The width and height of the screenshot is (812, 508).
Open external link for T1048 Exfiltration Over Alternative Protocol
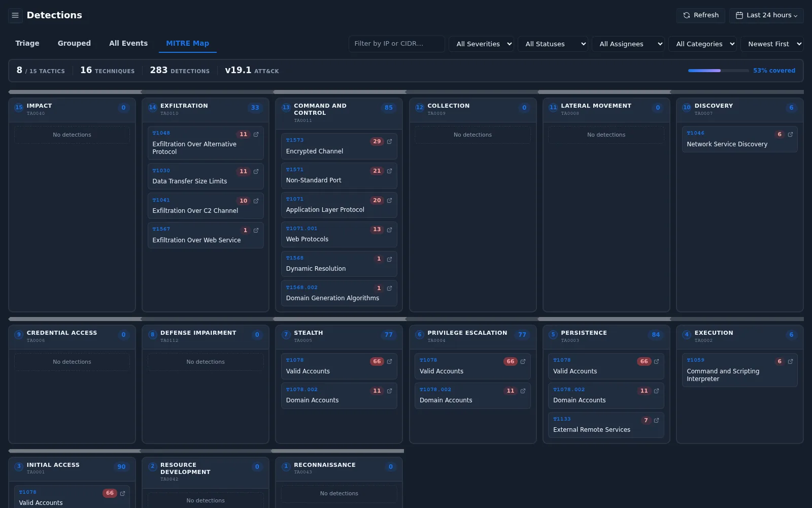coord(256,135)
